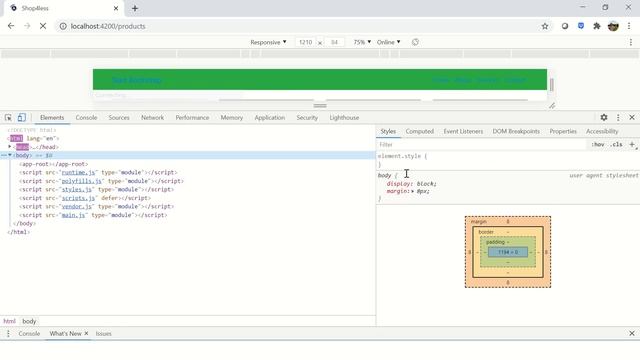Image resolution: width=640 pixels, height=360 pixels.
Task: Switch to the Console tab
Action: click(x=86, y=118)
